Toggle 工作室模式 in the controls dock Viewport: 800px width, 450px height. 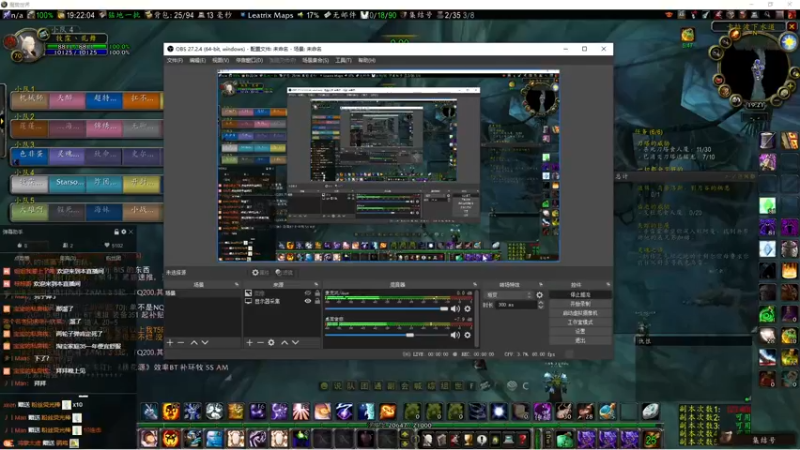580,322
